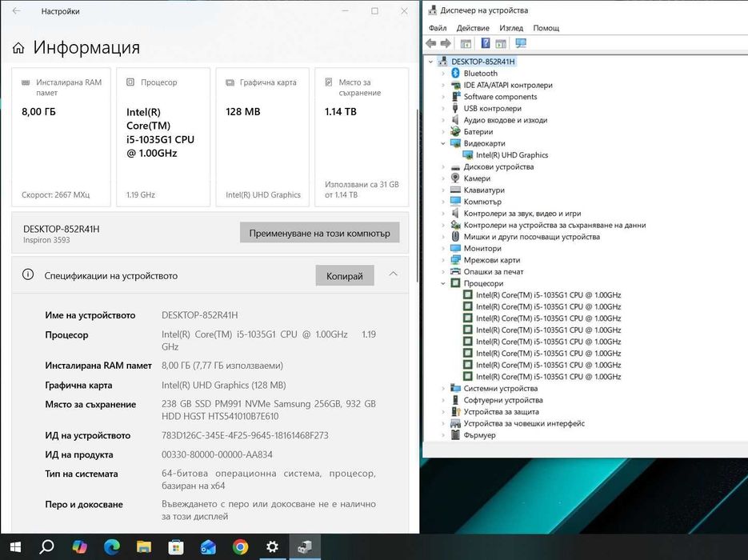
Task: Open the Изглед menu
Action: tap(511, 28)
